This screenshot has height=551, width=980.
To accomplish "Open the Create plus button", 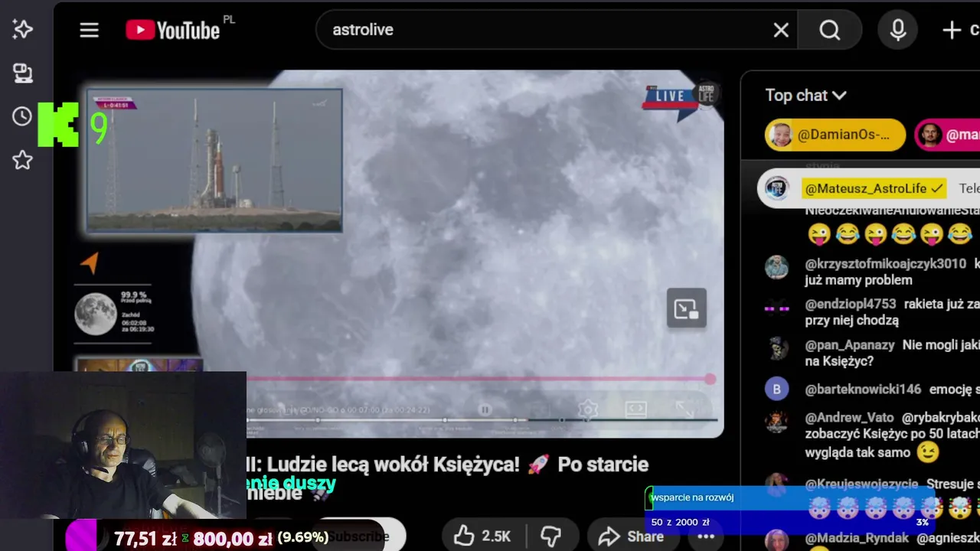I will click(x=961, y=30).
